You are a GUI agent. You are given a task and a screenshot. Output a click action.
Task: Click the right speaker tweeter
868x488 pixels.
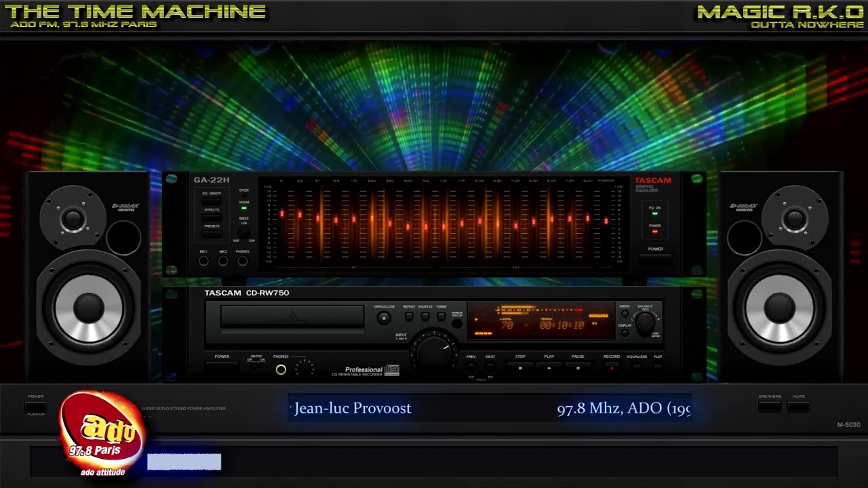[x=794, y=219]
